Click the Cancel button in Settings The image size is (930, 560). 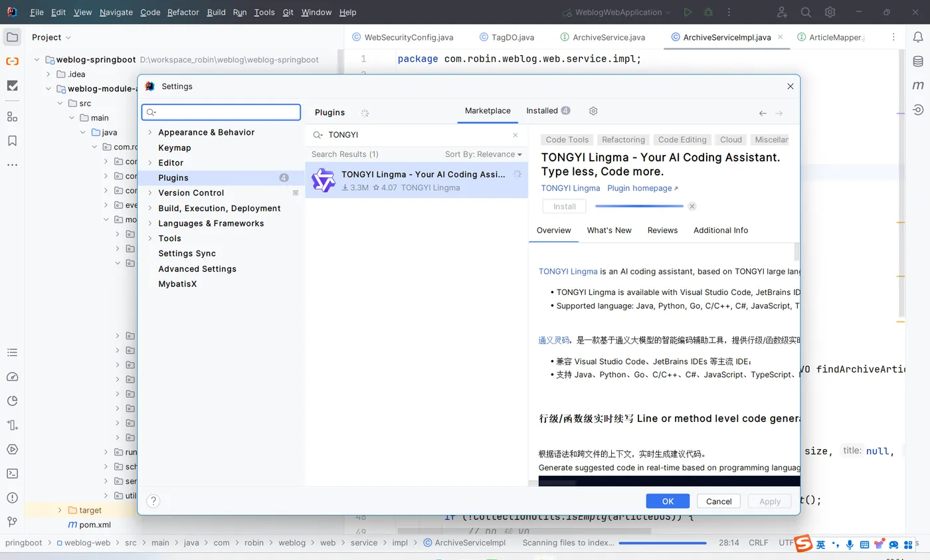[x=719, y=502]
